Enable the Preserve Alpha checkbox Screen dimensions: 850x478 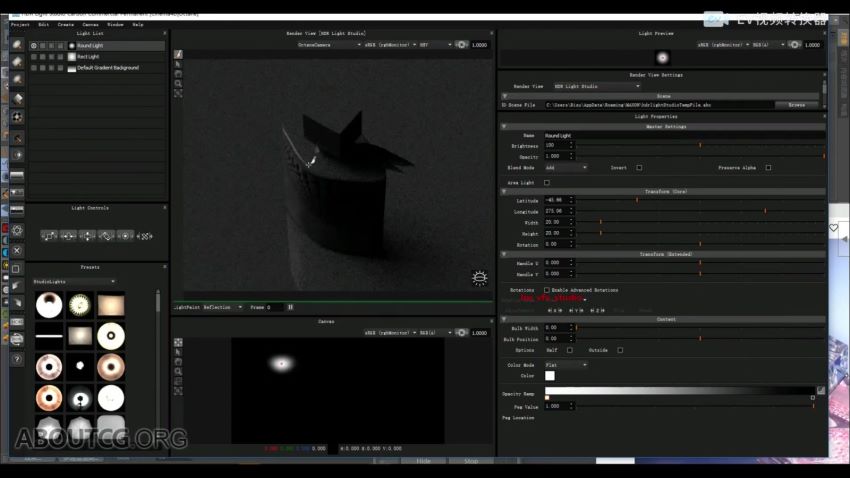click(768, 168)
